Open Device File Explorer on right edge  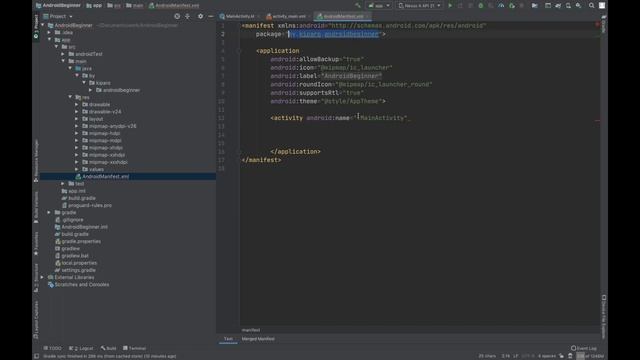[x=604, y=316]
